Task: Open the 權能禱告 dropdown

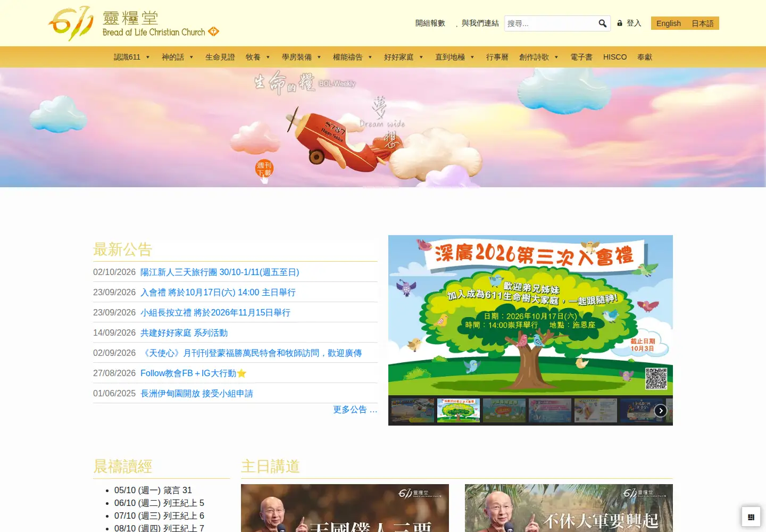Action: click(x=353, y=57)
